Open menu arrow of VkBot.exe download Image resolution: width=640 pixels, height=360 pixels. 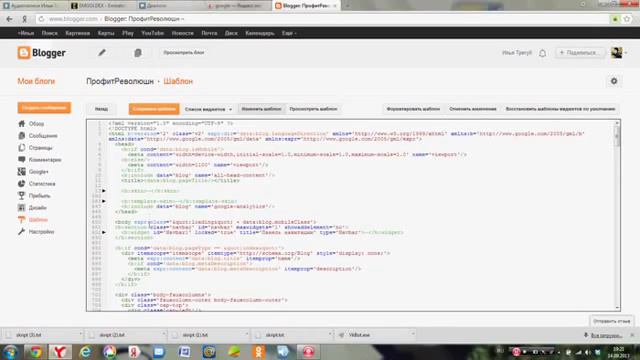pyautogui.click(x=413, y=335)
